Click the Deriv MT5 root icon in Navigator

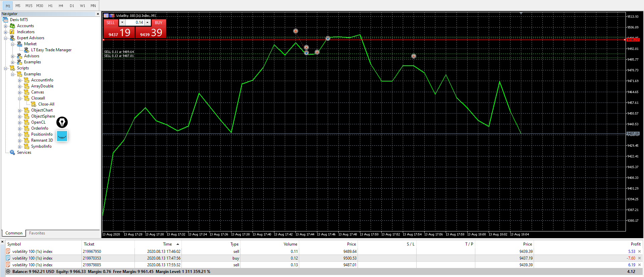(6, 20)
